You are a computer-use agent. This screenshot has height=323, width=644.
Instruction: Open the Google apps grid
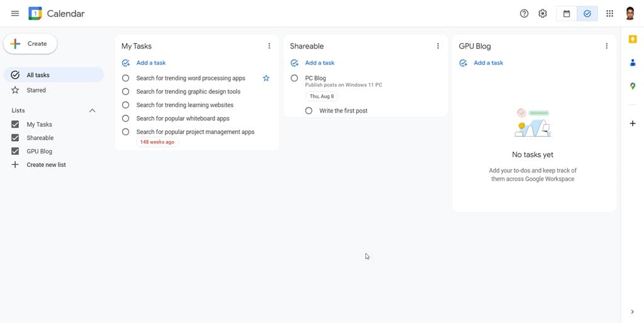pyautogui.click(x=609, y=14)
